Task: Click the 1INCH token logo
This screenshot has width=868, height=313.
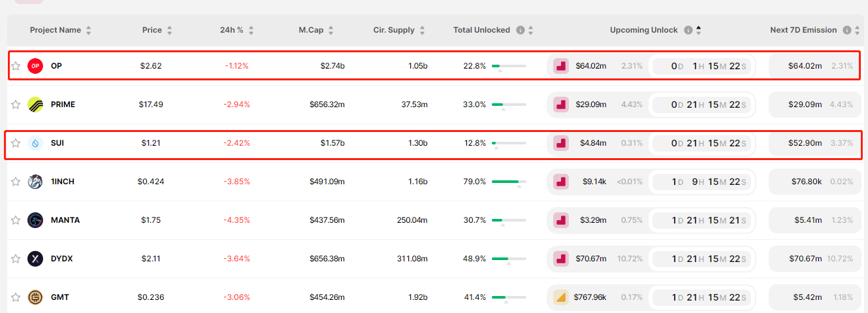Action: point(35,182)
